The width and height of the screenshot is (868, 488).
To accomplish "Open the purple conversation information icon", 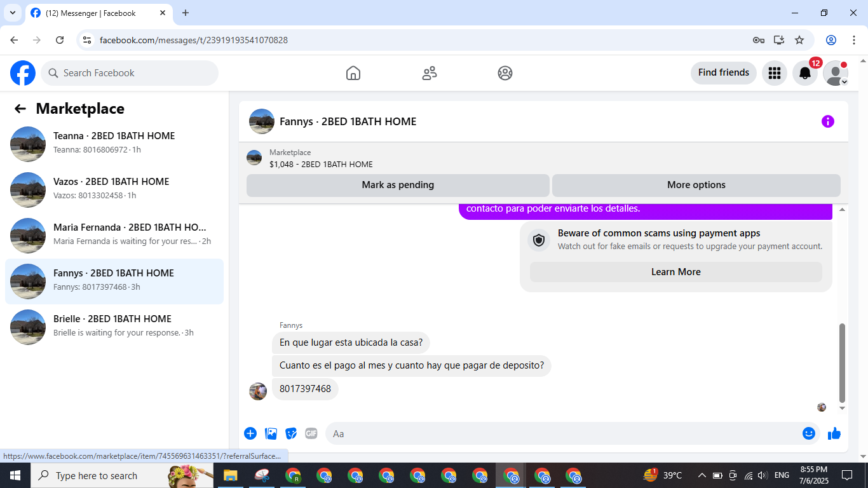I will coord(827,121).
